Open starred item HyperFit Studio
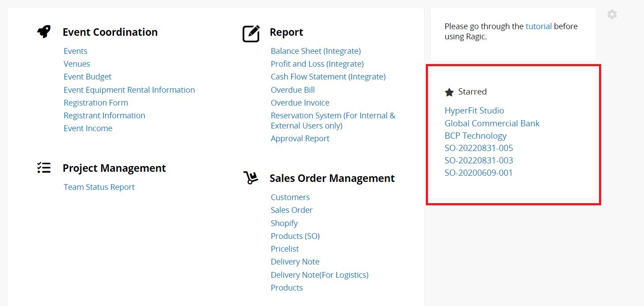The image size is (644, 306). (x=474, y=111)
